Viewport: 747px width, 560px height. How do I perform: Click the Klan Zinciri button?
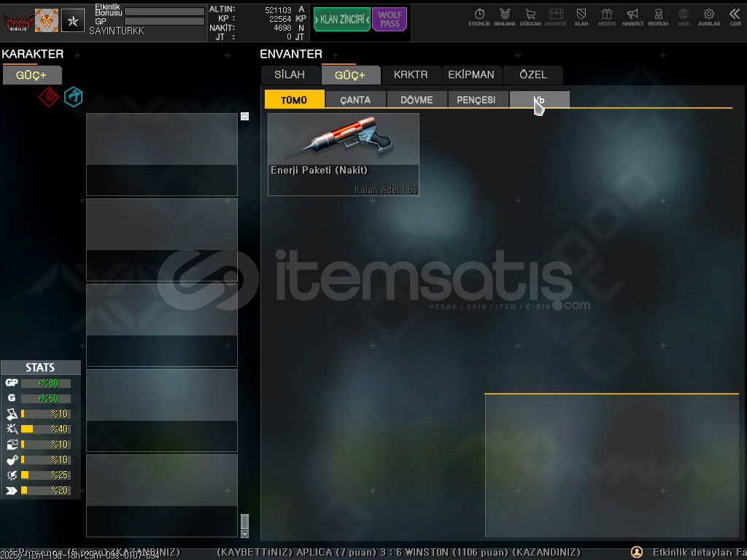click(341, 20)
